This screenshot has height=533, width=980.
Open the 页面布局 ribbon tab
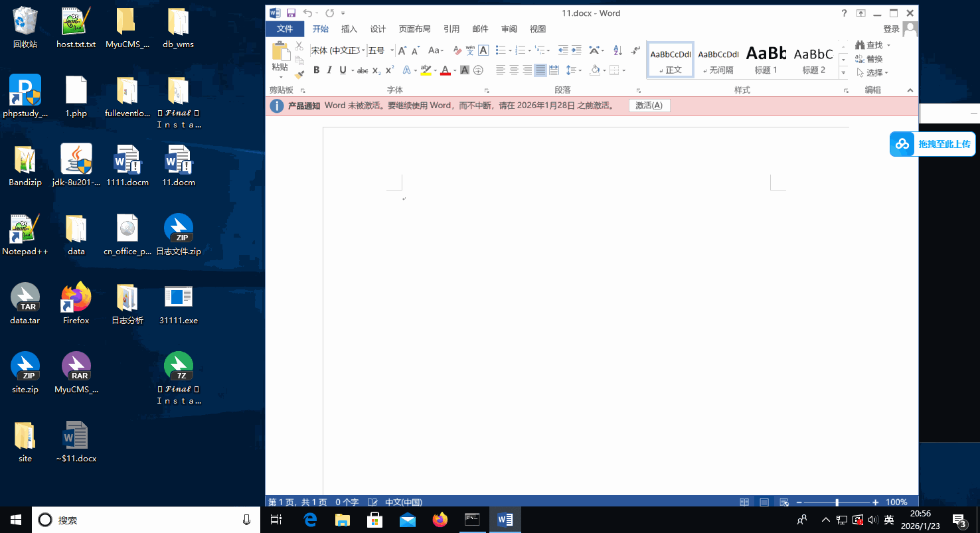[414, 29]
